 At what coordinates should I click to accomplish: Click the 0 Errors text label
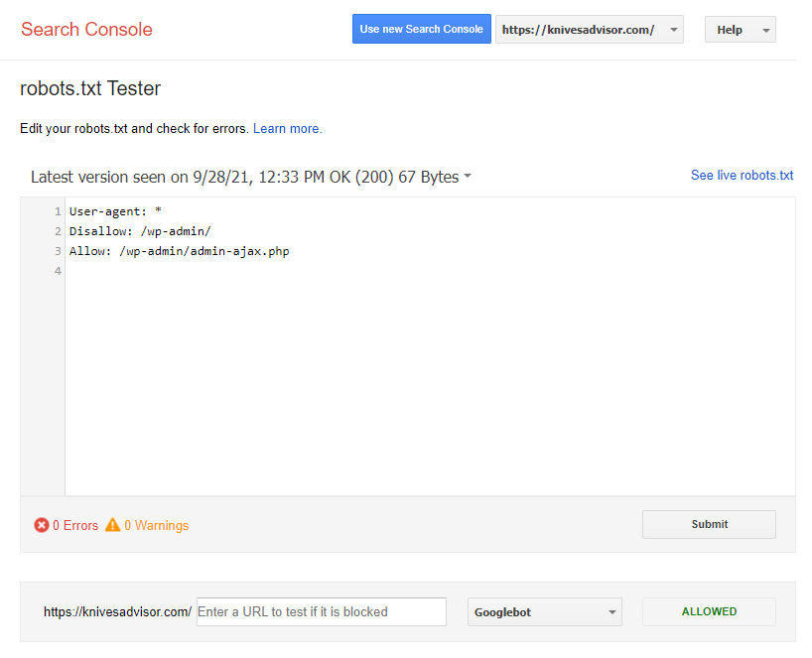(75, 525)
